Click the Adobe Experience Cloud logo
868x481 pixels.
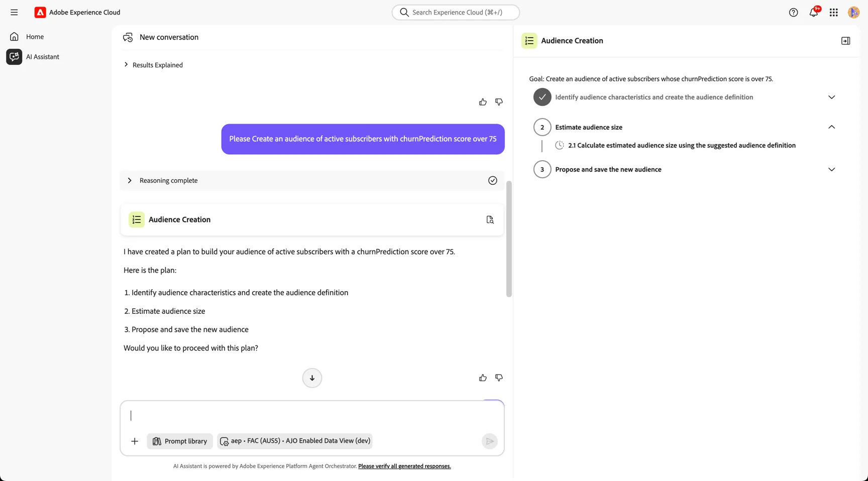point(40,12)
